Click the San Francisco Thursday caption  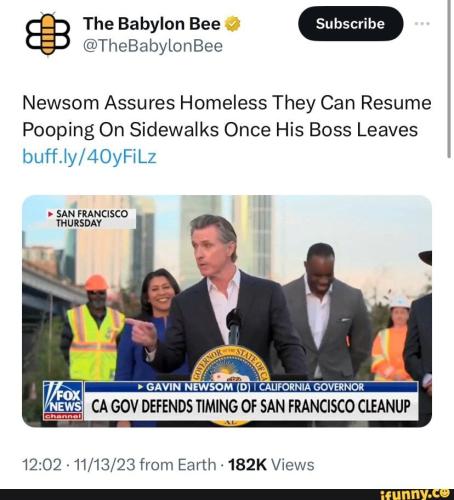91,218
